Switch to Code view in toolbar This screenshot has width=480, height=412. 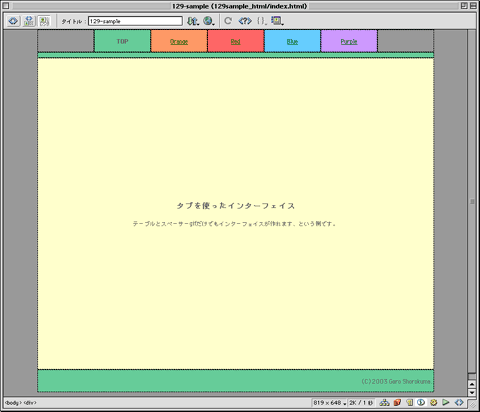tap(13, 21)
